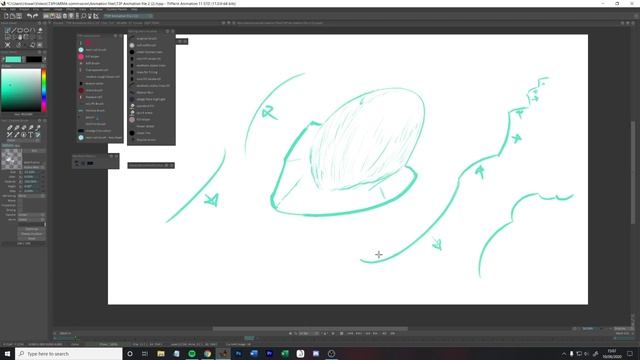Choose the crossed-arrows transform tool in the main panel

[x=7, y=45]
